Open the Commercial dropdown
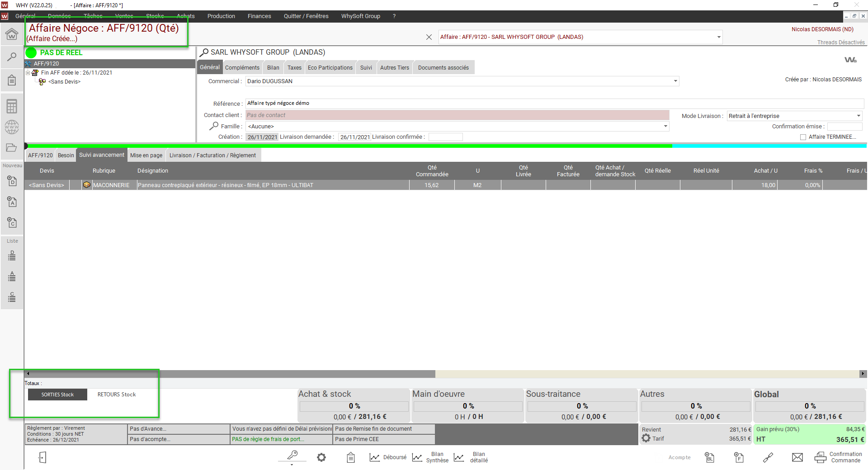 (x=675, y=81)
